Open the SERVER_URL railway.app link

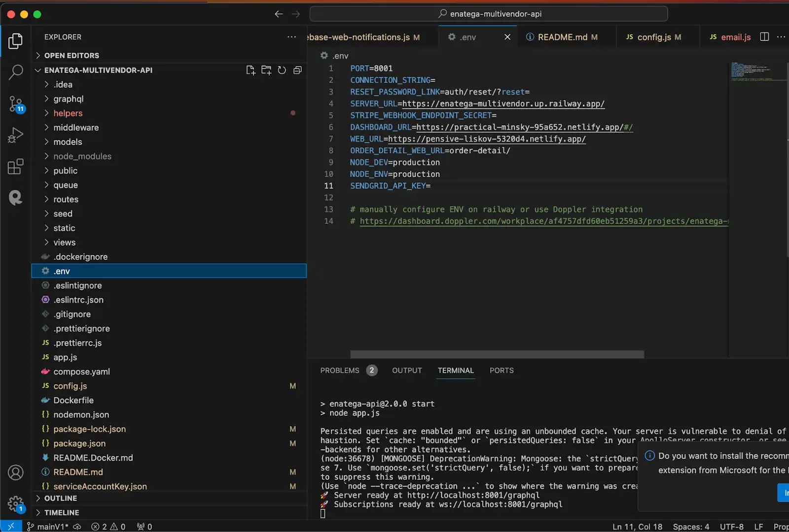pos(503,104)
